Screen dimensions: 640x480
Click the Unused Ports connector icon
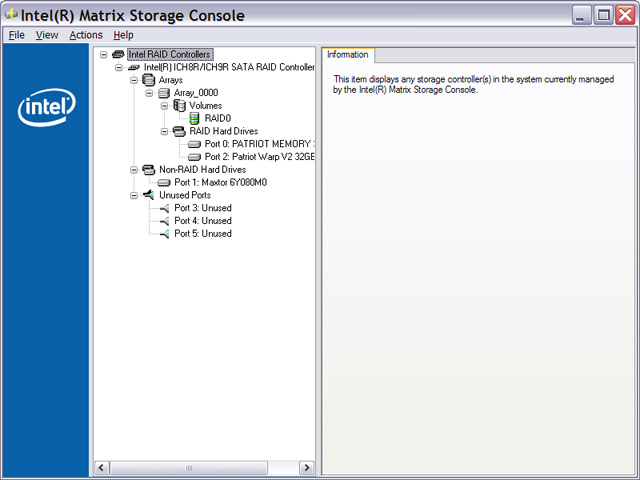(x=149, y=195)
